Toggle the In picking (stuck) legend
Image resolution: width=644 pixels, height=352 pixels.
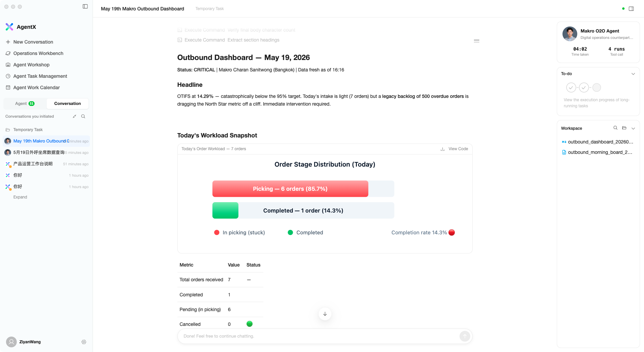click(x=239, y=233)
